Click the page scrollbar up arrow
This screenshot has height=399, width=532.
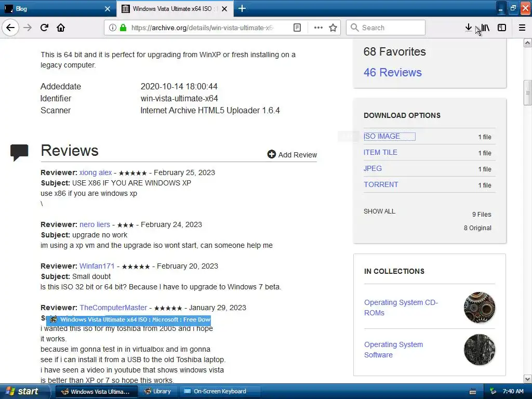click(528, 43)
